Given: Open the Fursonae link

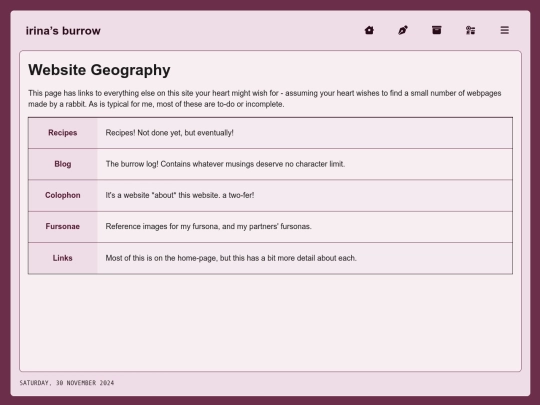Looking at the screenshot, I should [x=63, y=227].
